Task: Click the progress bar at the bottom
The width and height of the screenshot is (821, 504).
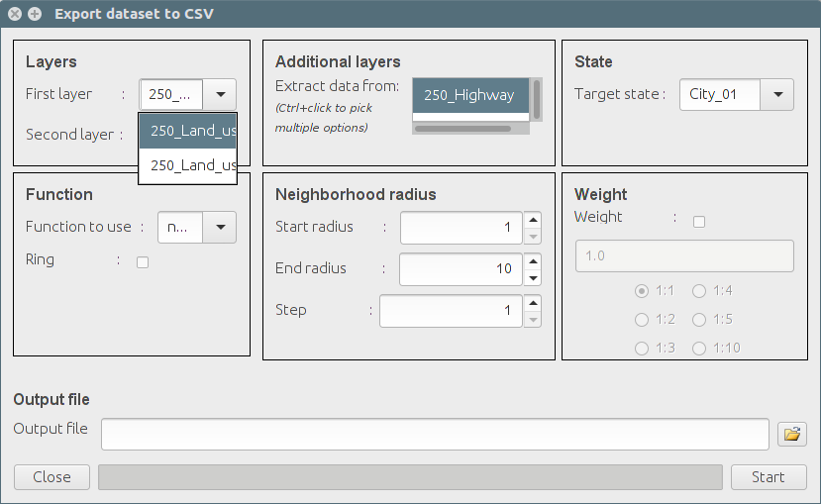Action: point(410,477)
